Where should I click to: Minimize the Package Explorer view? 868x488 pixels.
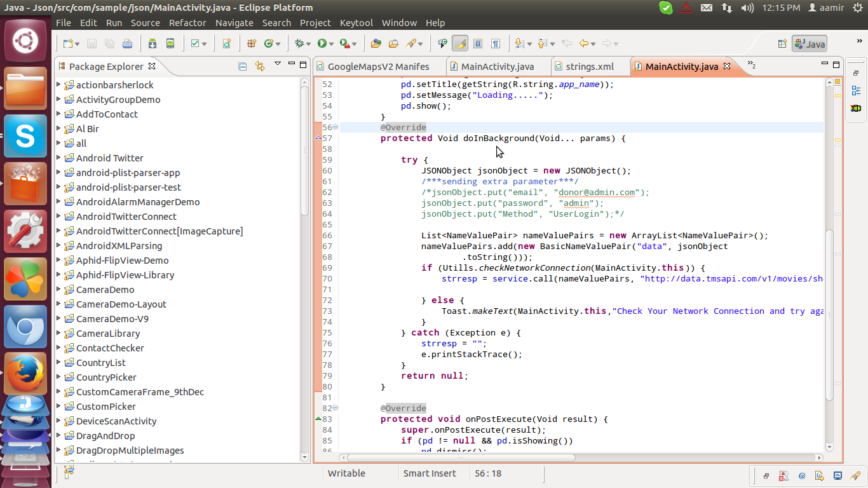tap(290, 64)
